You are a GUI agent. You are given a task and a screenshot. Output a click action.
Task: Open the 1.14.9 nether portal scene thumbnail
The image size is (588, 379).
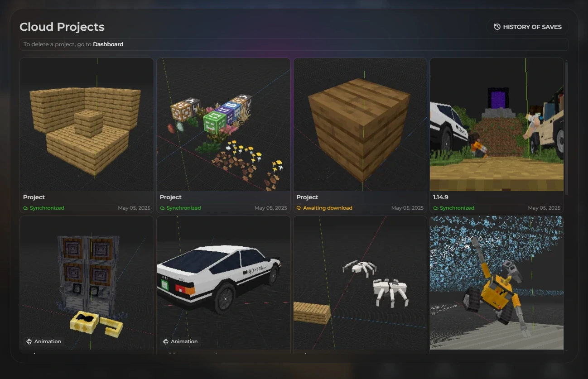497,125
